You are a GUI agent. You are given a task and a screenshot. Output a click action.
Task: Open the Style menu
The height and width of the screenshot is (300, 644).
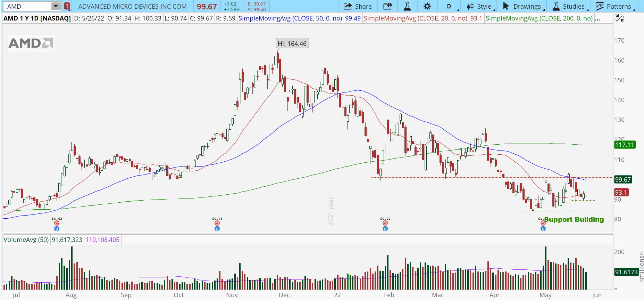coord(480,6)
